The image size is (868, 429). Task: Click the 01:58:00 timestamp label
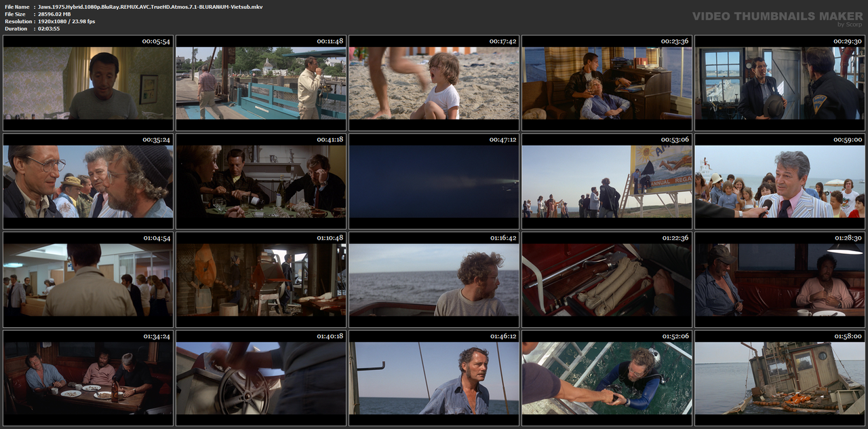click(848, 336)
